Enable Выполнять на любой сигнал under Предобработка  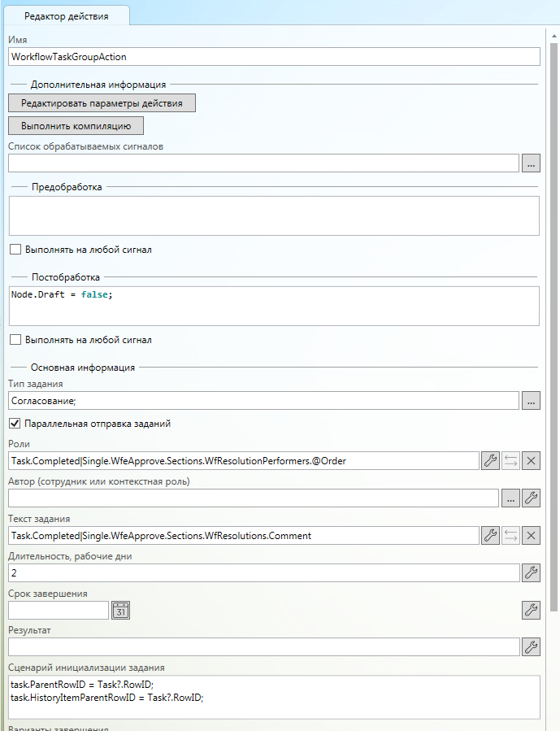coord(15,250)
